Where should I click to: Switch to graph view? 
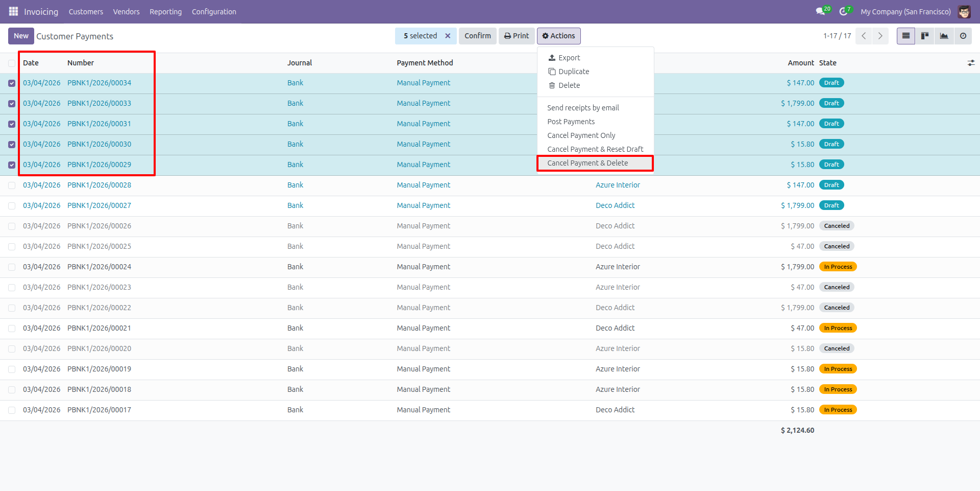pos(944,36)
